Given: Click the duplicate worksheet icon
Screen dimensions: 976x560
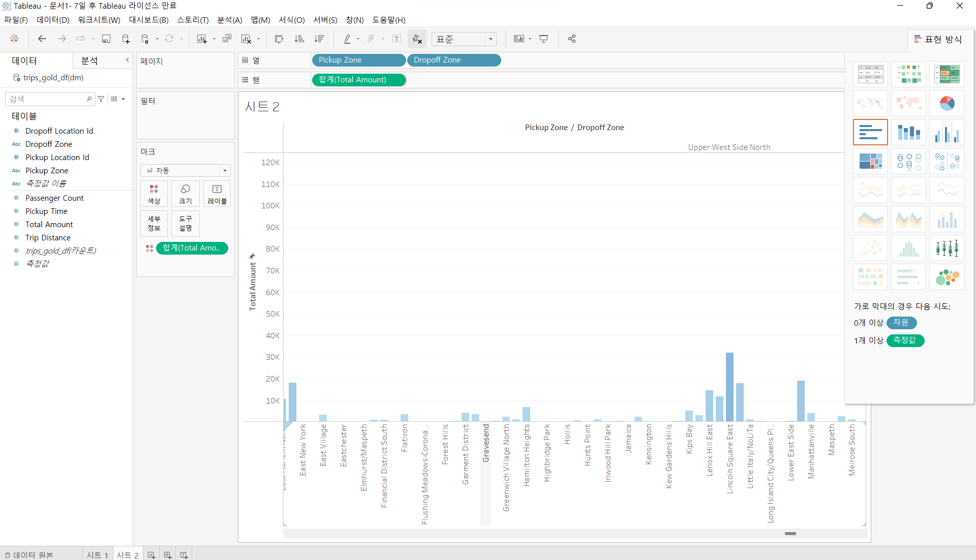Looking at the screenshot, I should pos(227,39).
